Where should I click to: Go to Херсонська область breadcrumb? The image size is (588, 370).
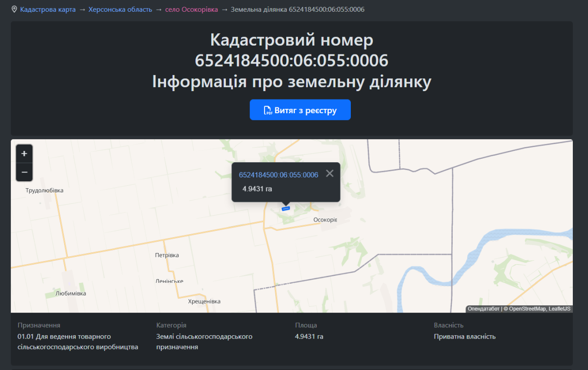(x=120, y=9)
